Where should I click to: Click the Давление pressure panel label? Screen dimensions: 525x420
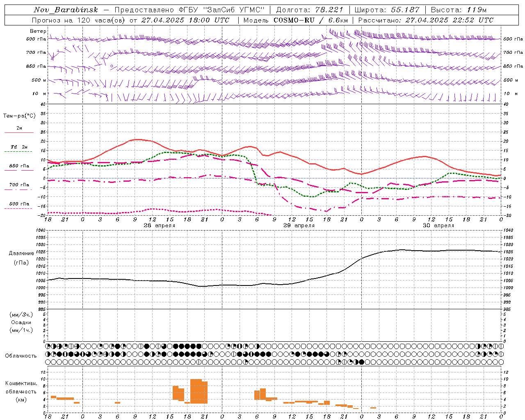[x=21, y=253]
